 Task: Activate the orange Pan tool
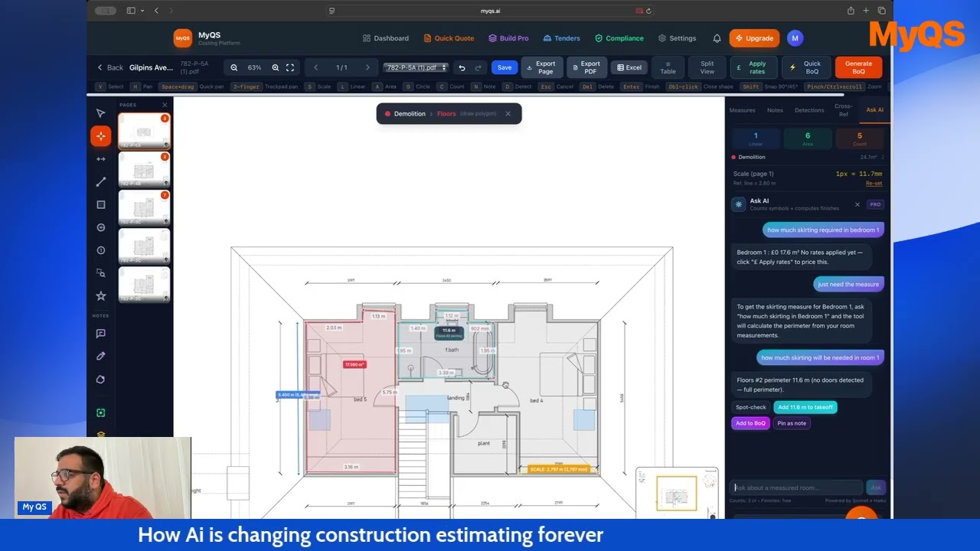[x=100, y=136]
